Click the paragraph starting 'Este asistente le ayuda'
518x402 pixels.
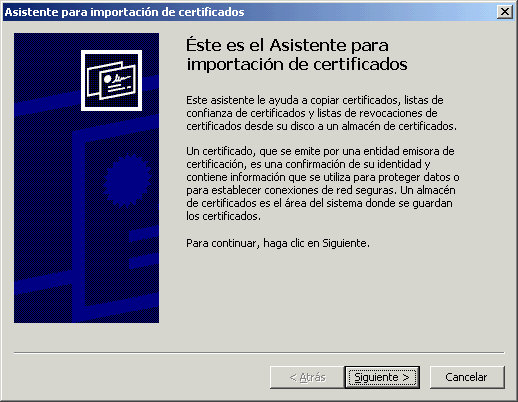(x=321, y=113)
